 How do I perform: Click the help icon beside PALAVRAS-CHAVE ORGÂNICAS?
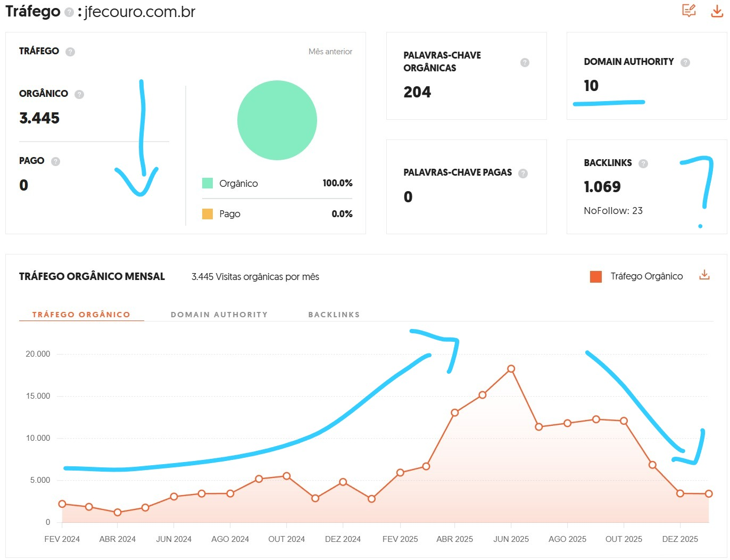(x=525, y=62)
